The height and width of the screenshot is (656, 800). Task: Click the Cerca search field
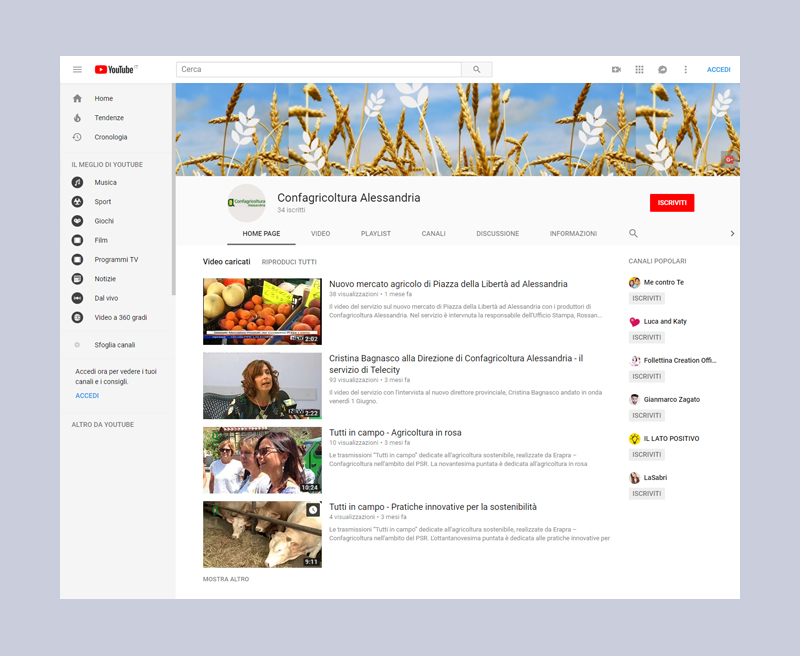[x=319, y=69]
